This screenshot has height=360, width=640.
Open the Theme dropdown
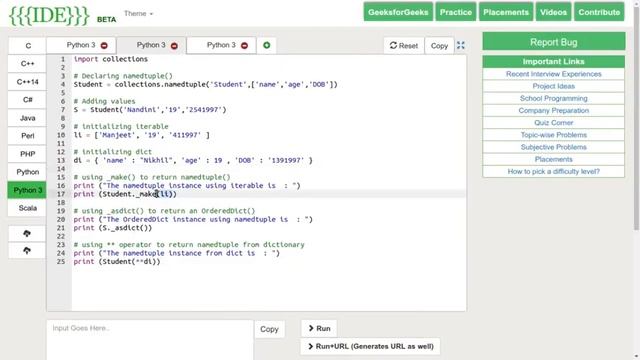point(138,13)
